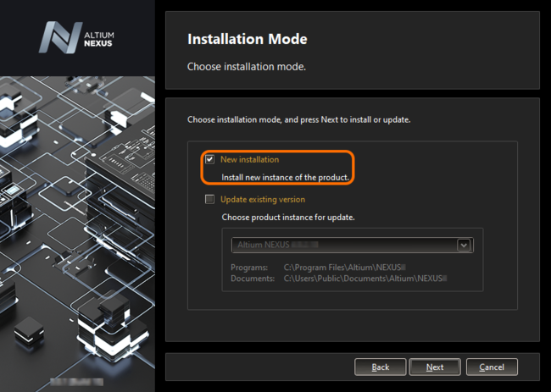Viewport: 551px width, 392px height.
Task: Go Back to previous installer step
Action: 381,367
